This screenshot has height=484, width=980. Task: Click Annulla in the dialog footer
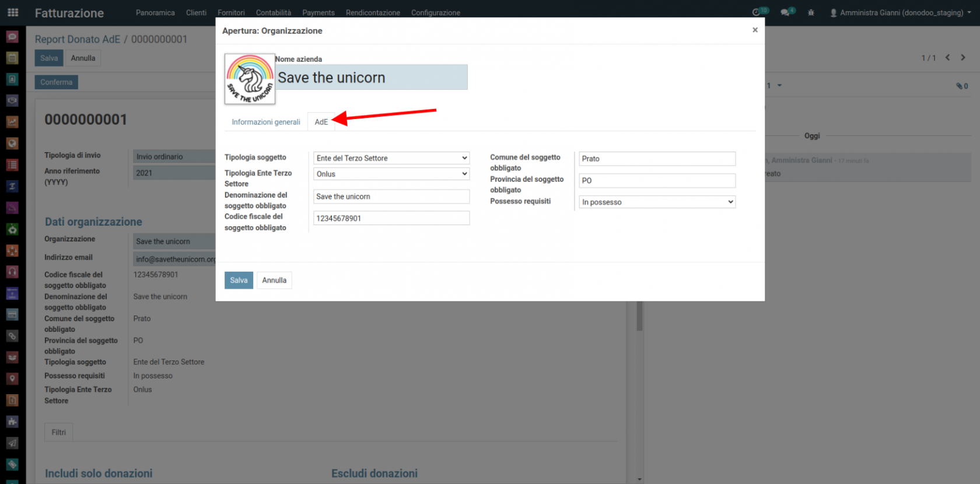[274, 280]
